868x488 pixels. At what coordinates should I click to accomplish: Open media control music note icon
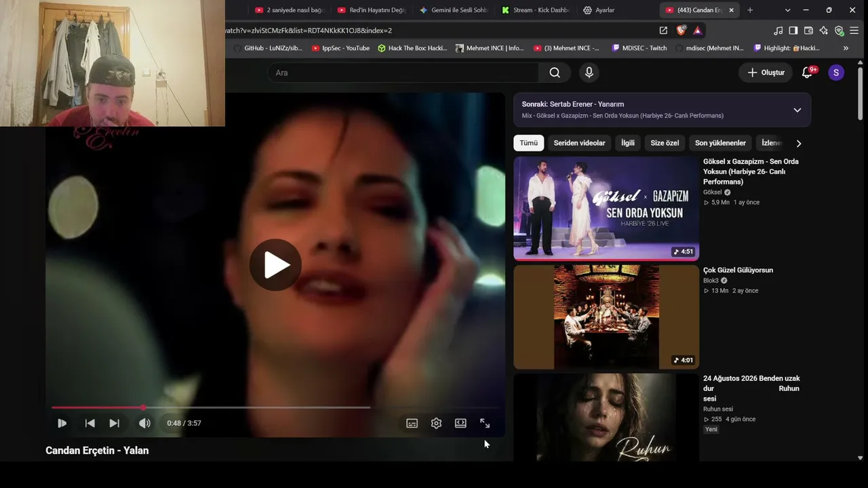[778, 30]
